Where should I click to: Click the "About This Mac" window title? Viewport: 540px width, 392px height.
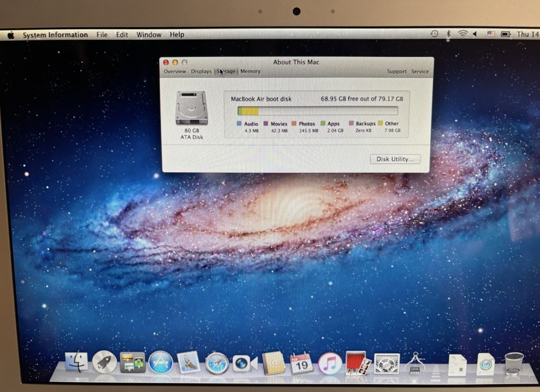(x=296, y=62)
